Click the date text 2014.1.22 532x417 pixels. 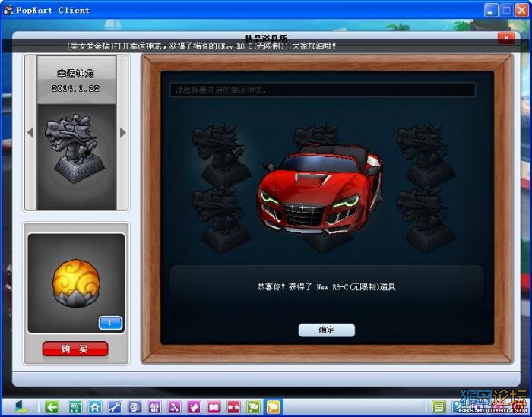coord(75,88)
